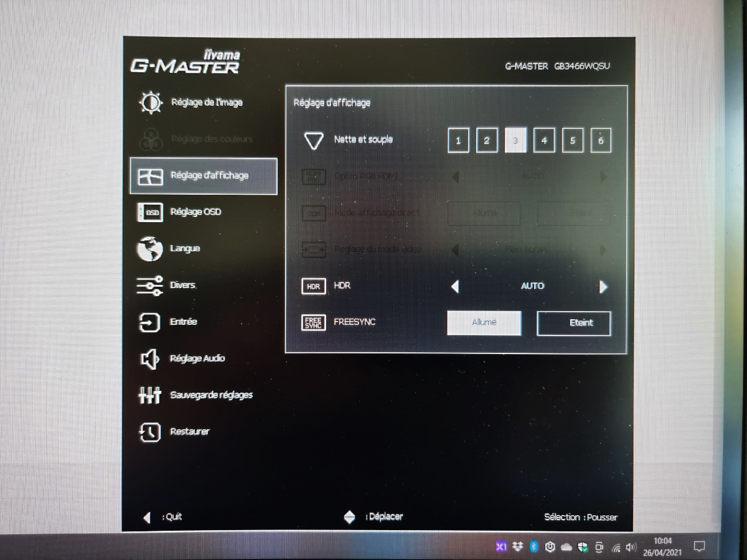This screenshot has height=560, width=747.
Task: Select the Réglage d'affichage menu entry
Action: [x=204, y=176]
